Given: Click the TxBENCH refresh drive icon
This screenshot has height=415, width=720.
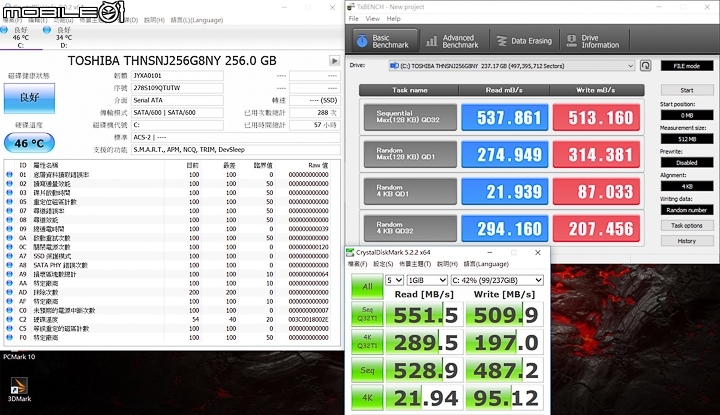Looking at the screenshot, I should (x=646, y=66).
